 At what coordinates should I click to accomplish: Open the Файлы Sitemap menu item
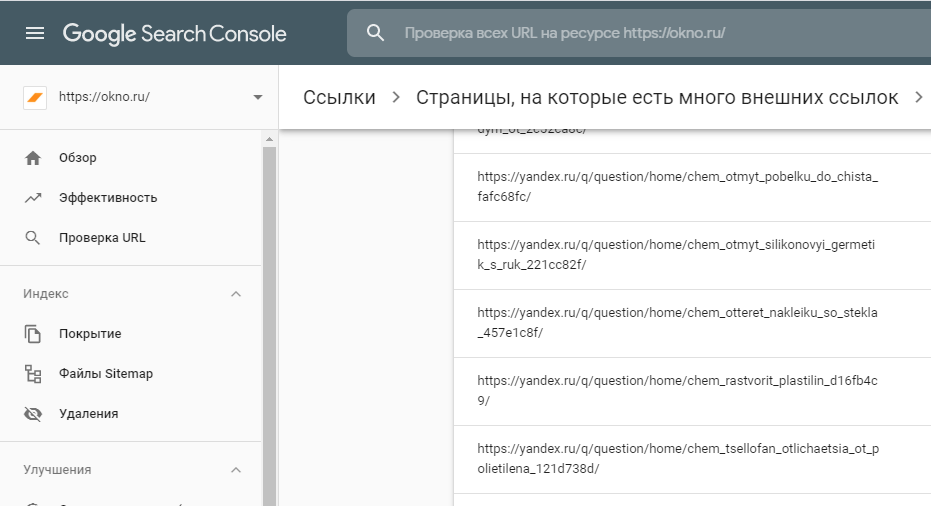coord(106,374)
